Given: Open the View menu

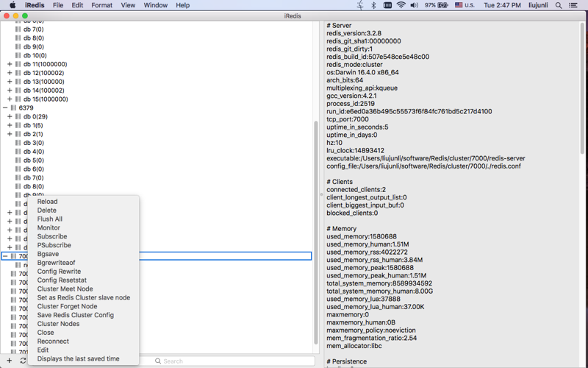Looking at the screenshot, I should coord(128,5).
